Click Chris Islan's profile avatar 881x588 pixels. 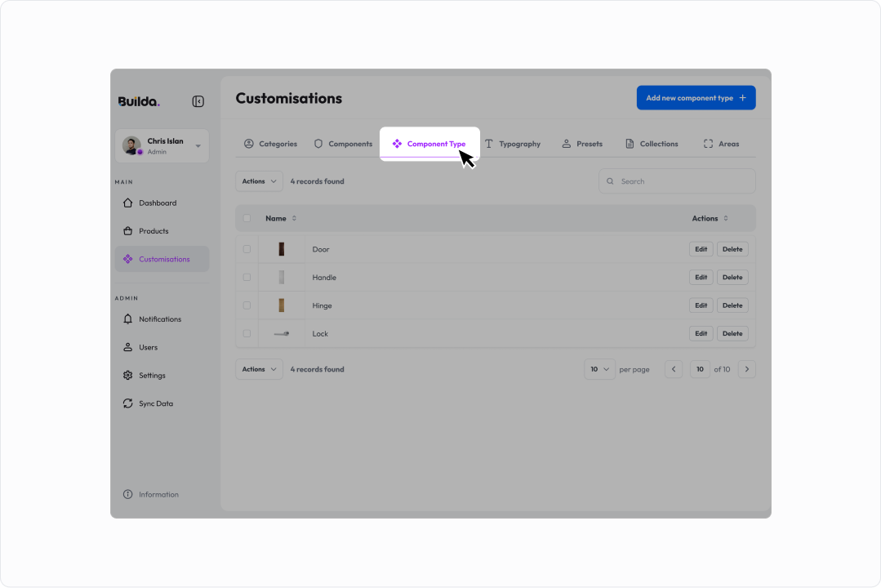[131, 145]
